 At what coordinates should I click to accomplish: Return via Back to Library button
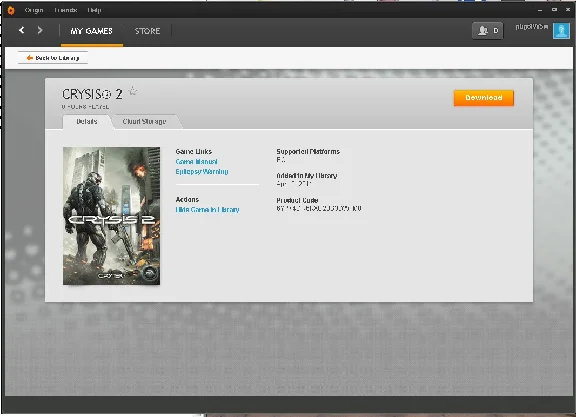[53, 58]
